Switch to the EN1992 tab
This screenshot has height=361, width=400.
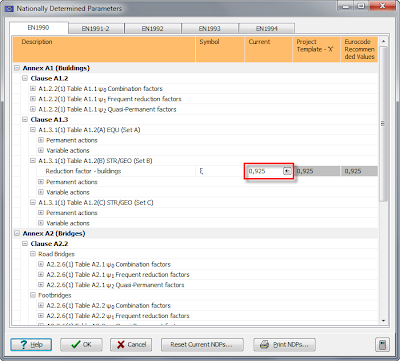tap(153, 29)
